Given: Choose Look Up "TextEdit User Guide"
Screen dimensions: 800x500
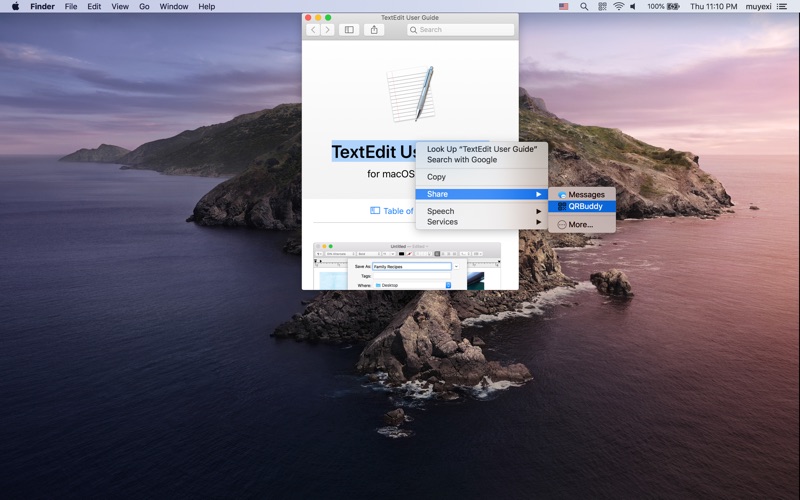Looking at the screenshot, I should (481, 149).
